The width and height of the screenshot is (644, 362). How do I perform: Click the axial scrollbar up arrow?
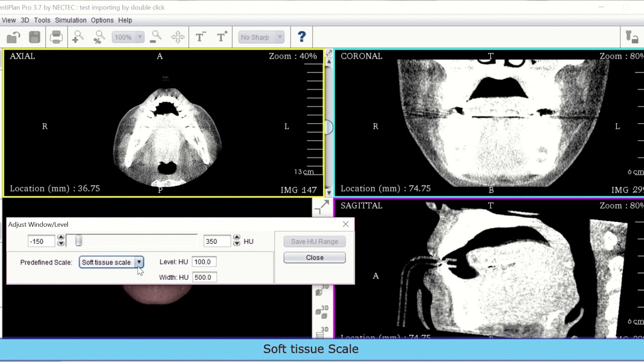pyautogui.click(x=329, y=62)
